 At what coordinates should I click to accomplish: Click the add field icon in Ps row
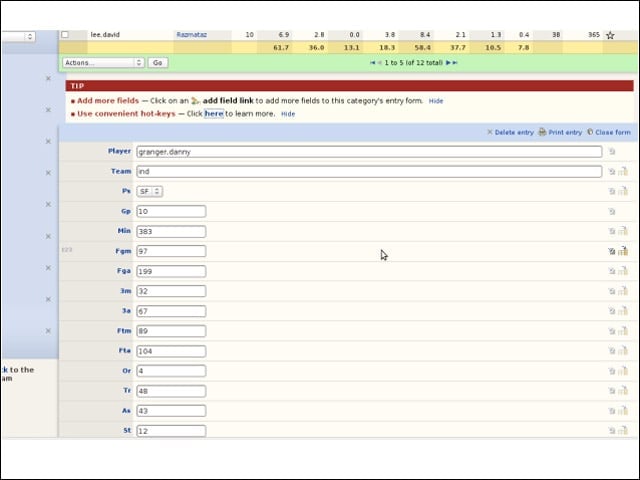coord(623,191)
